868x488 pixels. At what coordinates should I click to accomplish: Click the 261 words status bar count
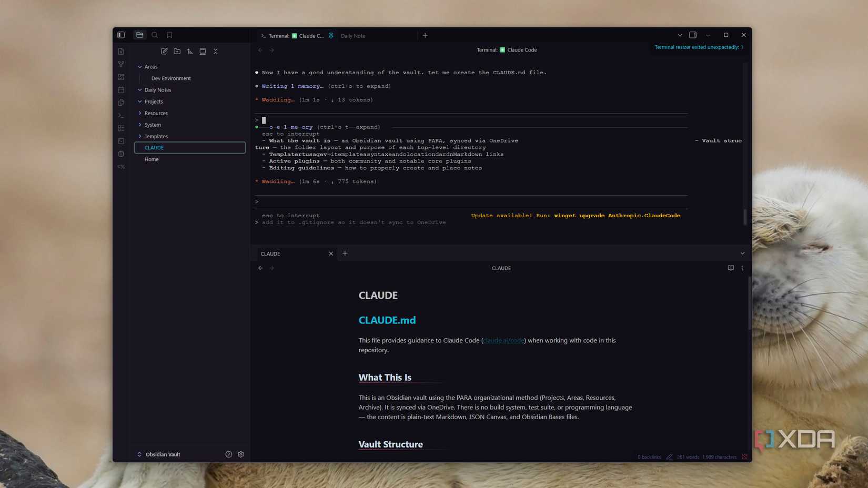point(688,457)
